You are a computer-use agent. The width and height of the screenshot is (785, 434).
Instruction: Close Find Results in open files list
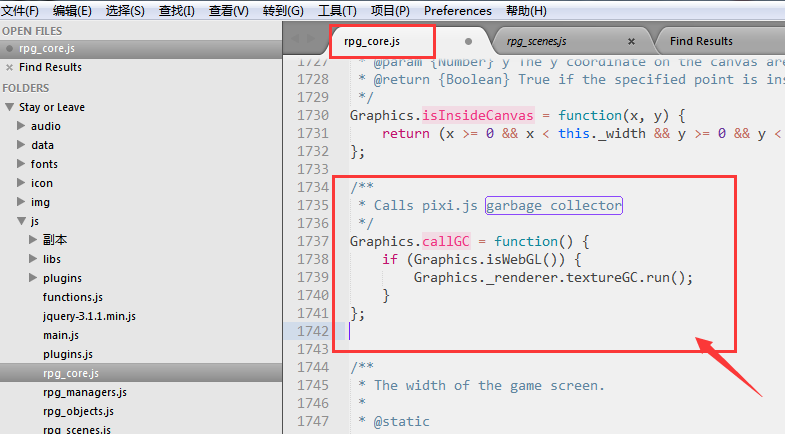9,67
